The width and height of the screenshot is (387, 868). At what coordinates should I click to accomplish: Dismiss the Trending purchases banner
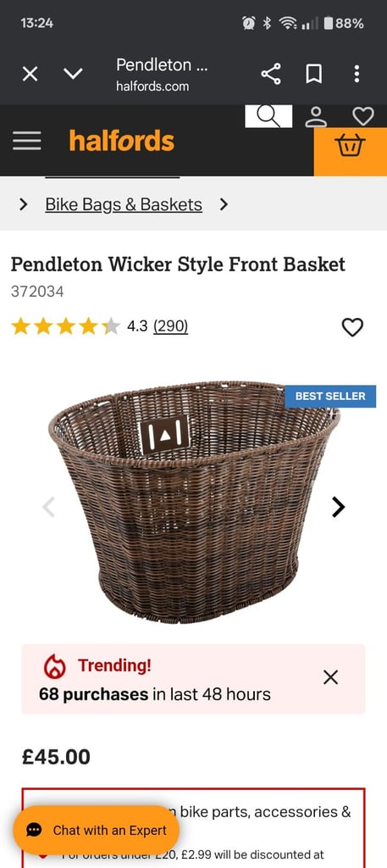coord(330,677)
